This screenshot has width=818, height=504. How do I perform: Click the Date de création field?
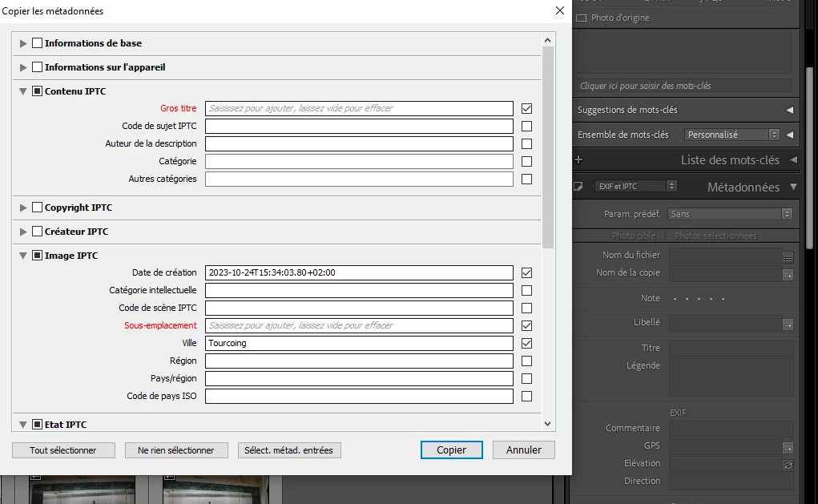point(359,273)
